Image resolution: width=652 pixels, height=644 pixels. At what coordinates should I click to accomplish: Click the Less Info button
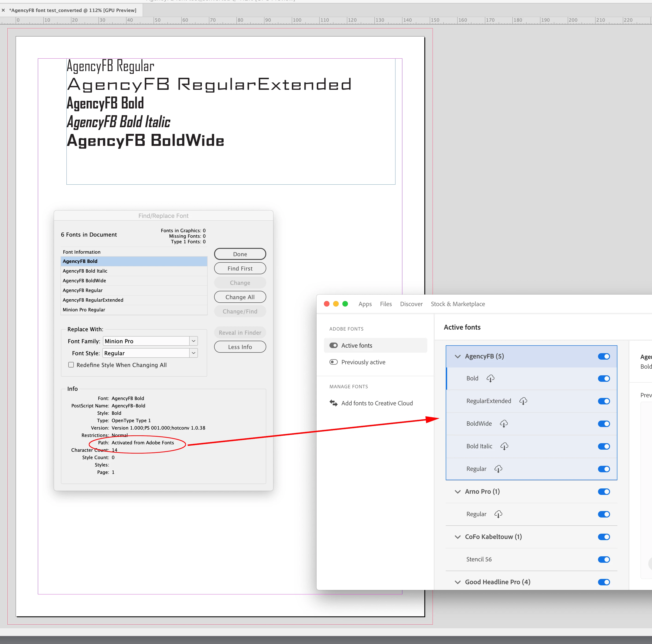point(240,347)
